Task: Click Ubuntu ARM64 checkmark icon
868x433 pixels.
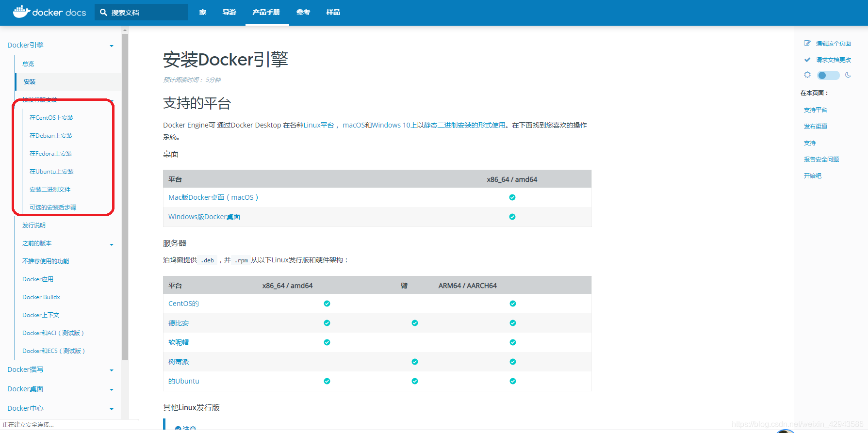Action: click(513, 381)
